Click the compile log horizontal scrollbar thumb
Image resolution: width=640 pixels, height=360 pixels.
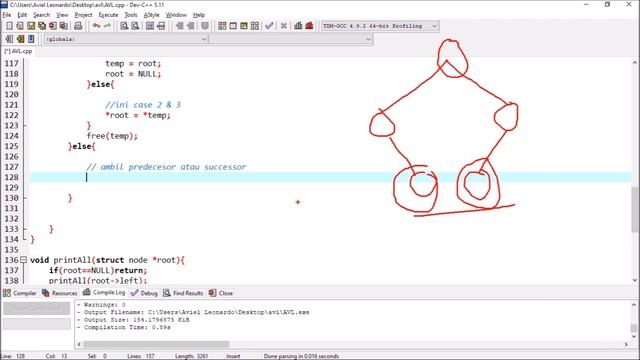[156, 344]
